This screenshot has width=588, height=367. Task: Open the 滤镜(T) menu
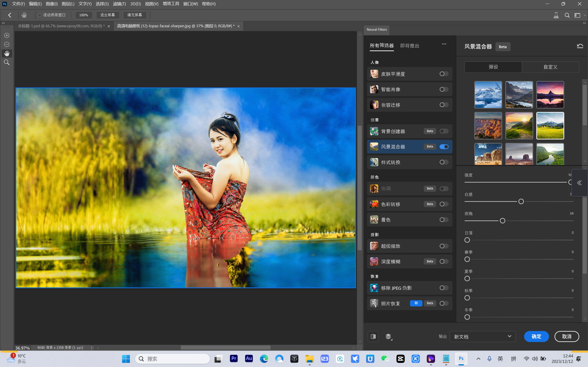coord(119,4)
